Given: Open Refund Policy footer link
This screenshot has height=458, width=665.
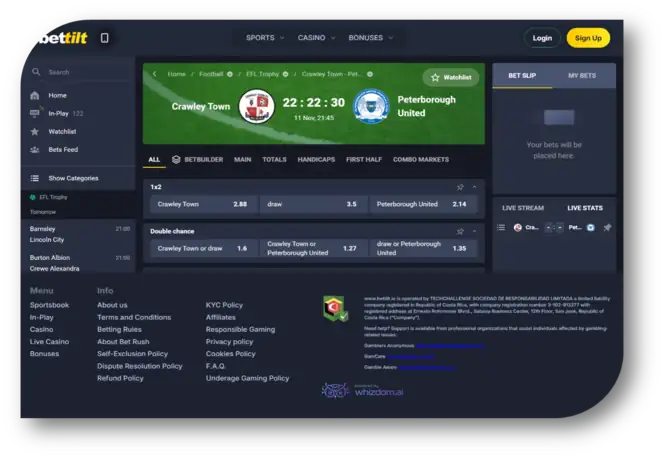Looking at the screenshot, I should [120, 378].
